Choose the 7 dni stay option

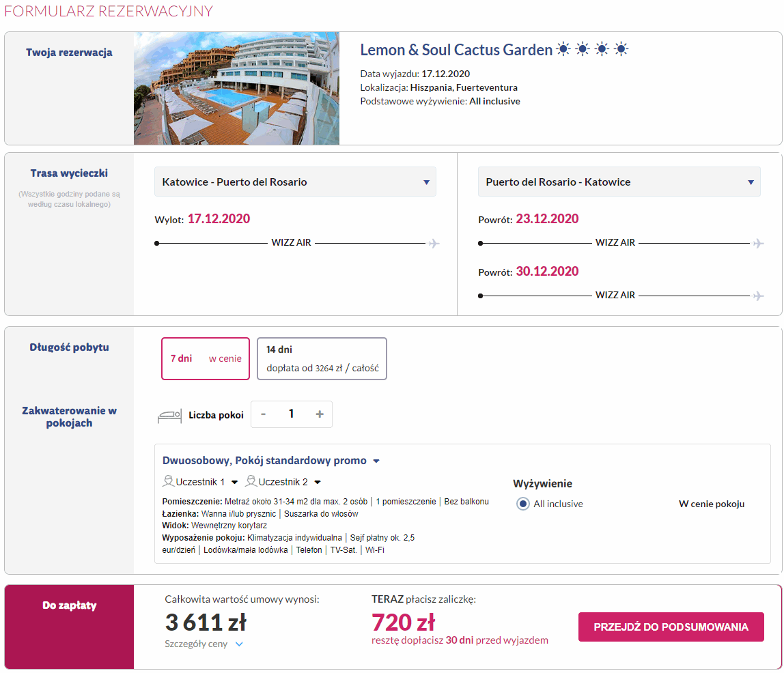[206, 359]
